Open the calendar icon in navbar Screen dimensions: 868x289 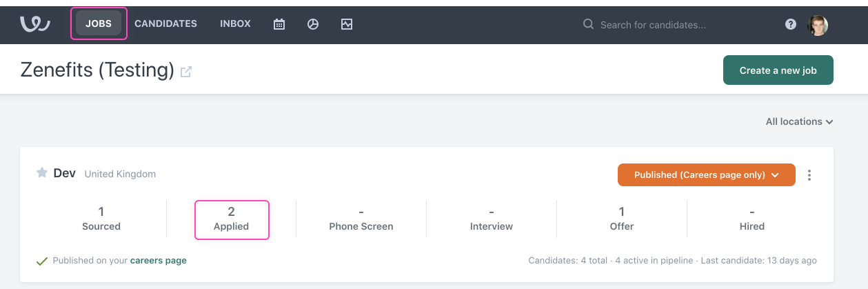(279, 24)
